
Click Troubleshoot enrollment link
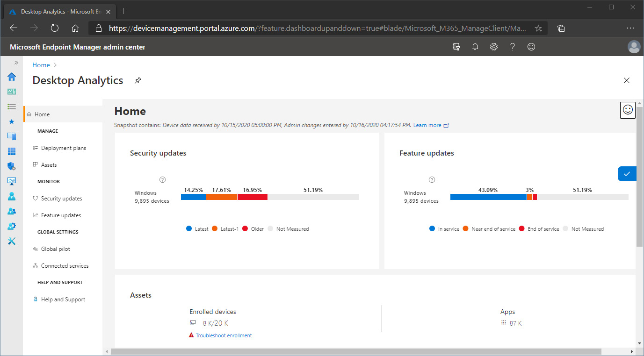pos(224,335)
